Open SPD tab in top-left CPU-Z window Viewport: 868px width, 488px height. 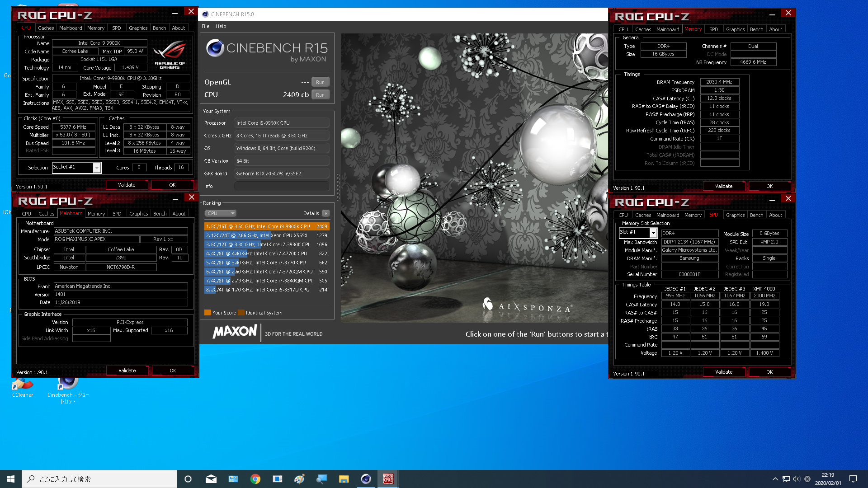pos(117,28)
